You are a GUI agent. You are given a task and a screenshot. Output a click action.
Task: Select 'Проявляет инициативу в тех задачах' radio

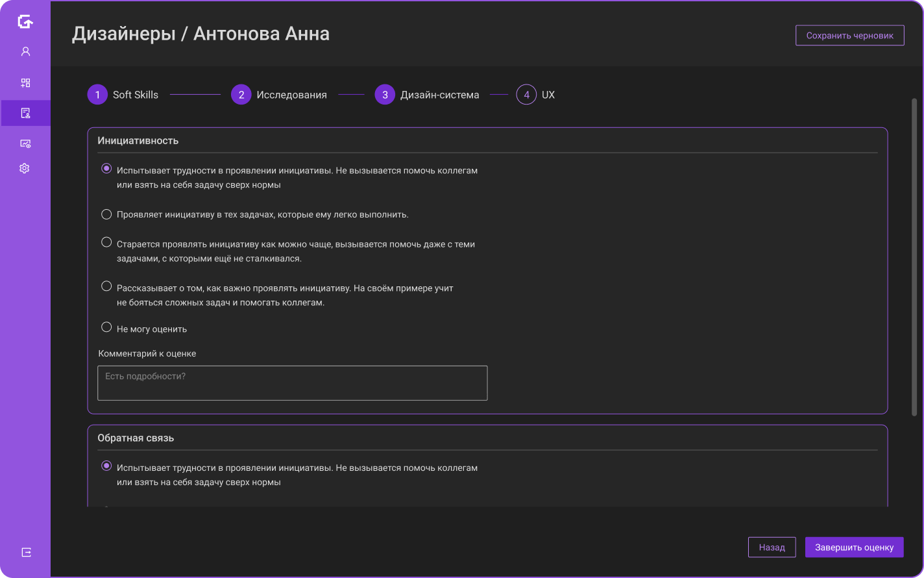coord(106,214)
